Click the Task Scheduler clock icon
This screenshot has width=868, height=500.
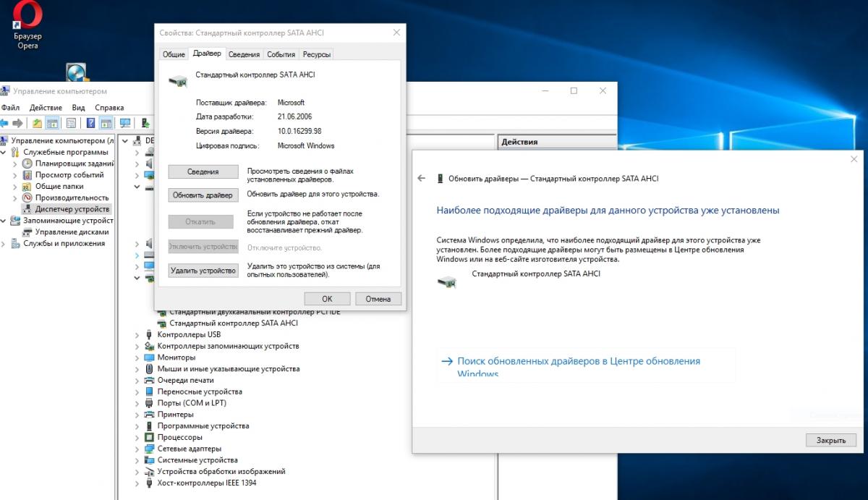tap(28, 164)
